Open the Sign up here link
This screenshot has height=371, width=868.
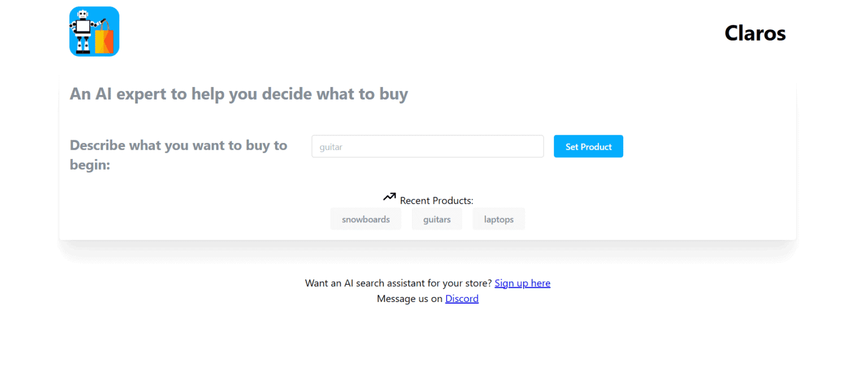click(x=522, y=283)
